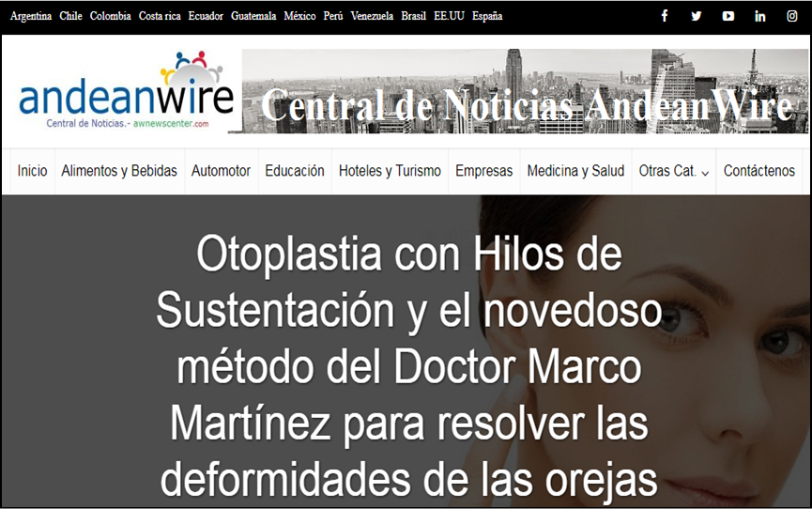The width and height of the screenshot is (812, 509).
Task: Expand the Otras Cat. dropdown
Action: point(673,171)
